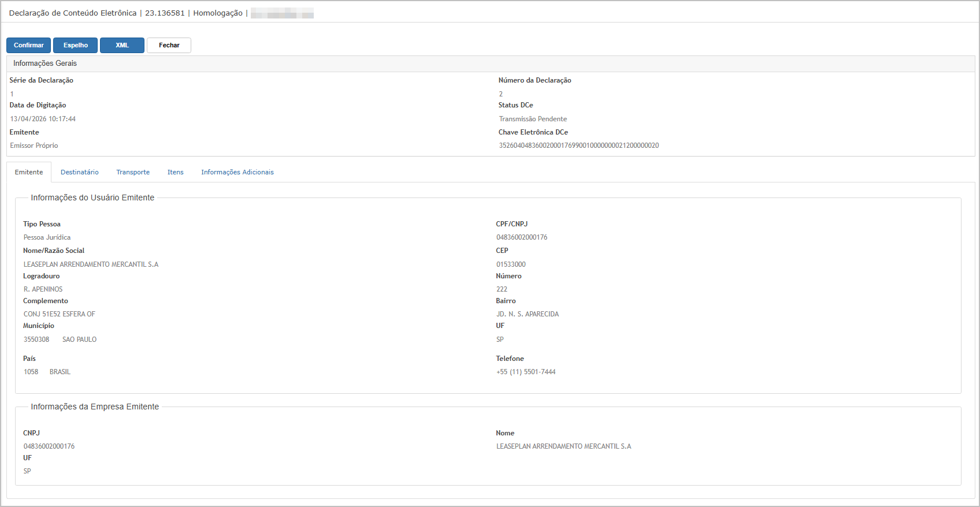Click the Homologação label in header

coord(218,13)
